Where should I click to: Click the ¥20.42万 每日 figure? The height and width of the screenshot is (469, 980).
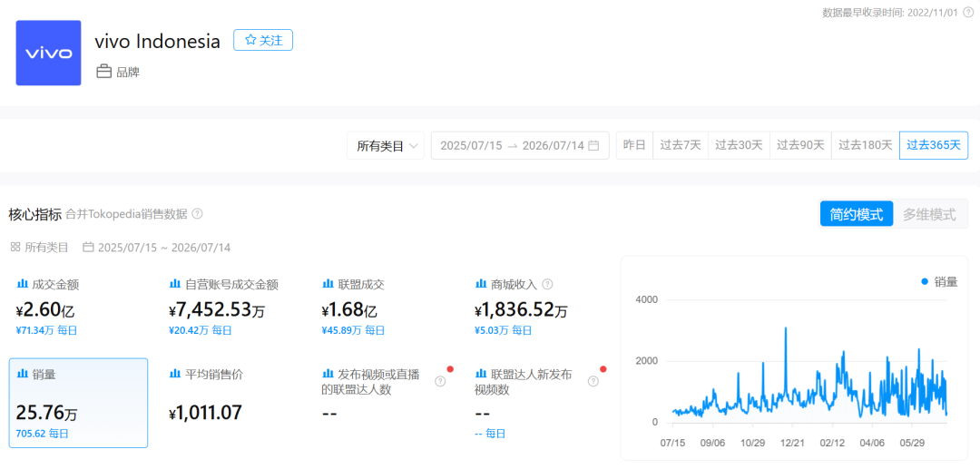click(200, 331)
